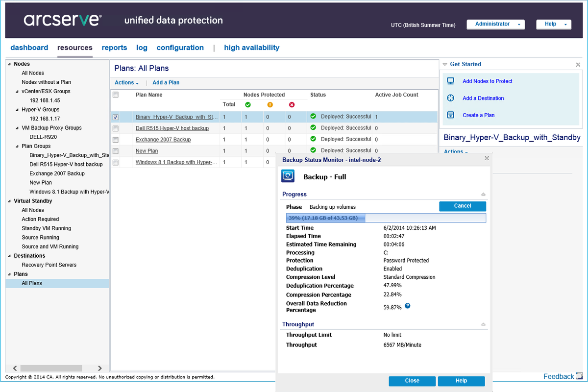Click the Backup - Full dialog backup icon
588x392 pixels.
pos(288,175)
